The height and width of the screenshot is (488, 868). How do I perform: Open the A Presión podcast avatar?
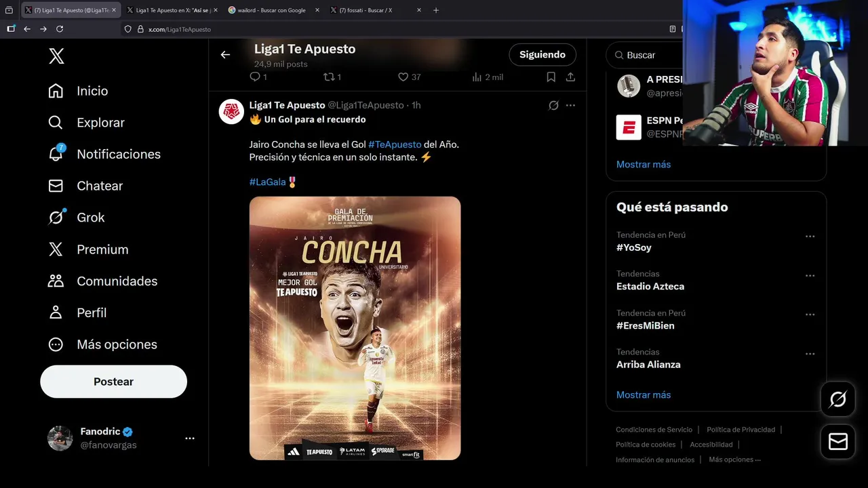point(629,86)
